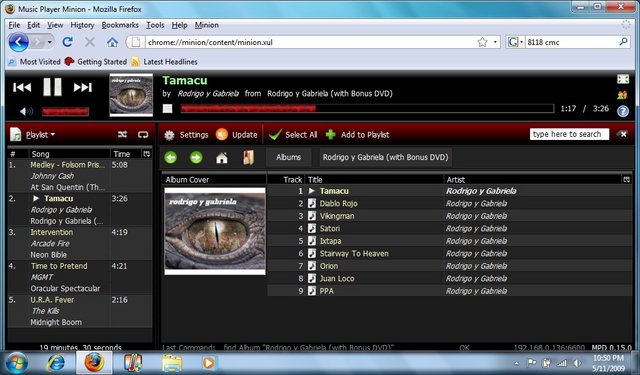
Task: Open column picker beside Artist header
Action: [x=627, y=180]
